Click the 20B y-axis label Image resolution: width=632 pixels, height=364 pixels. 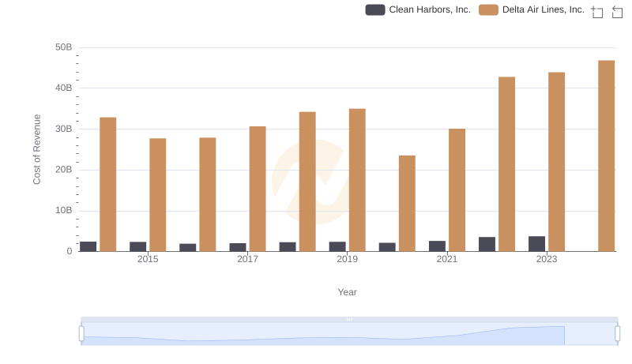[64, 170]
